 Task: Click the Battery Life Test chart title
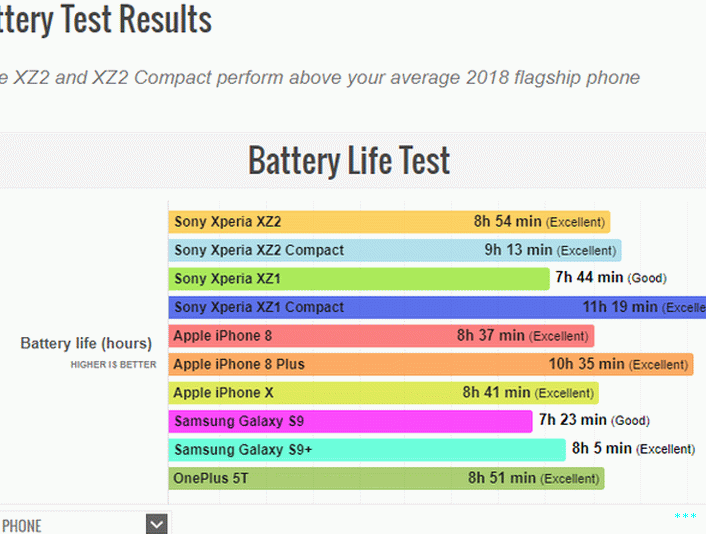[x=349, y=160]
